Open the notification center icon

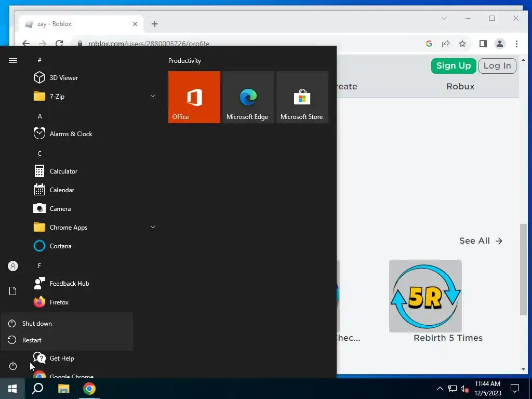[x=515, y=389]
